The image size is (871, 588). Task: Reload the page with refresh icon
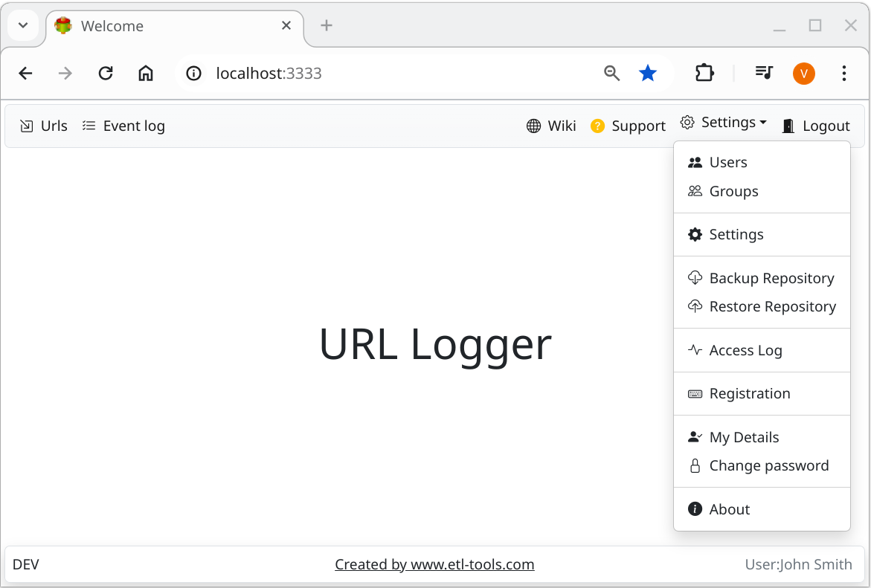tap(106, 74)
